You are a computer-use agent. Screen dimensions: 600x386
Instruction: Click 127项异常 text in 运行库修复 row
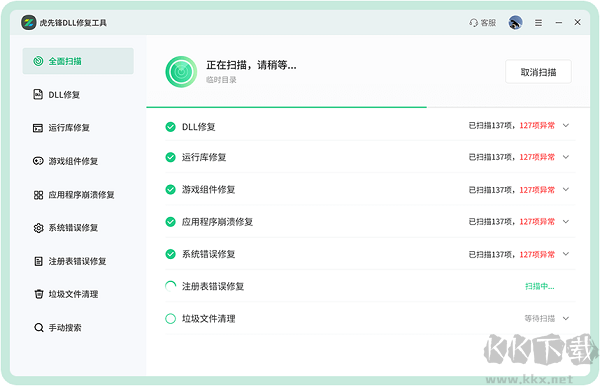[537, 157]
